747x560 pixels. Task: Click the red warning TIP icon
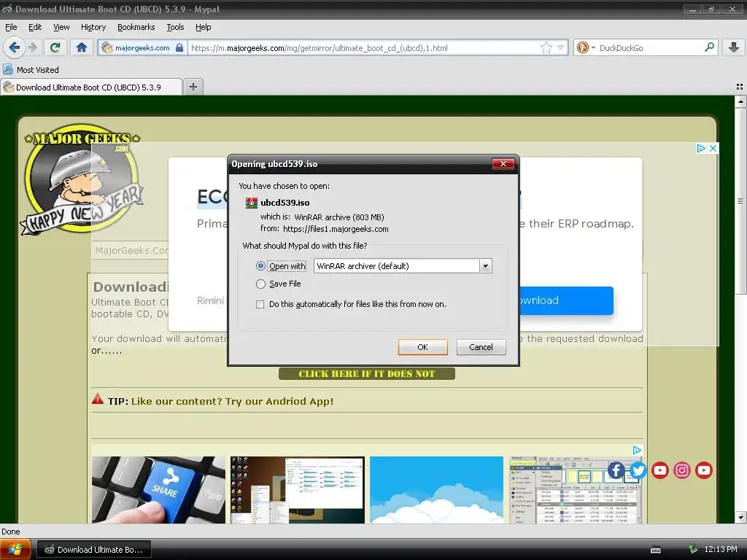pos(98,399)
